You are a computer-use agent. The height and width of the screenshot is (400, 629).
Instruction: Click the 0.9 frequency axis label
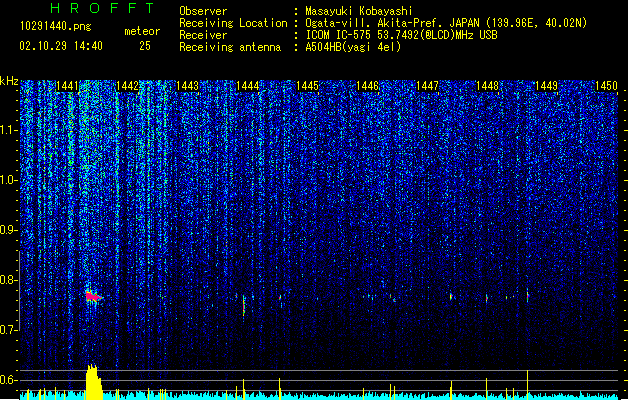click(x=8, y=230)
